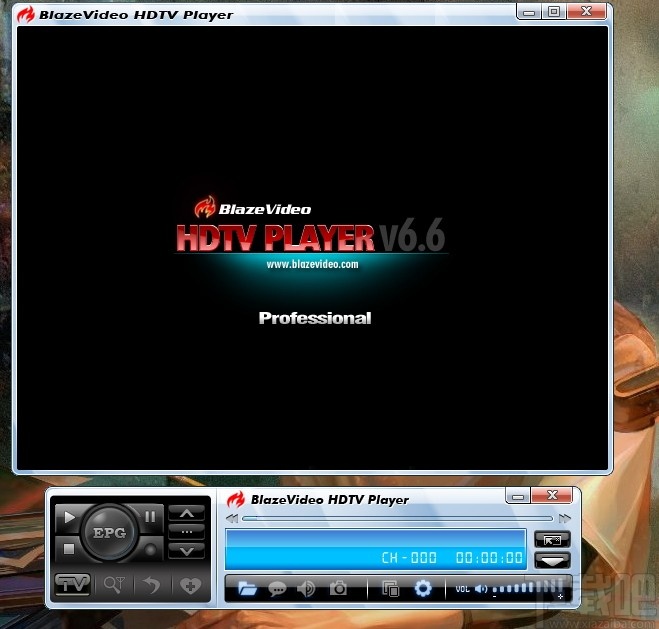Toggle subtitles with the speech bubble icon
This screenshot has height=629, width=659.
[x=277, y=589]
